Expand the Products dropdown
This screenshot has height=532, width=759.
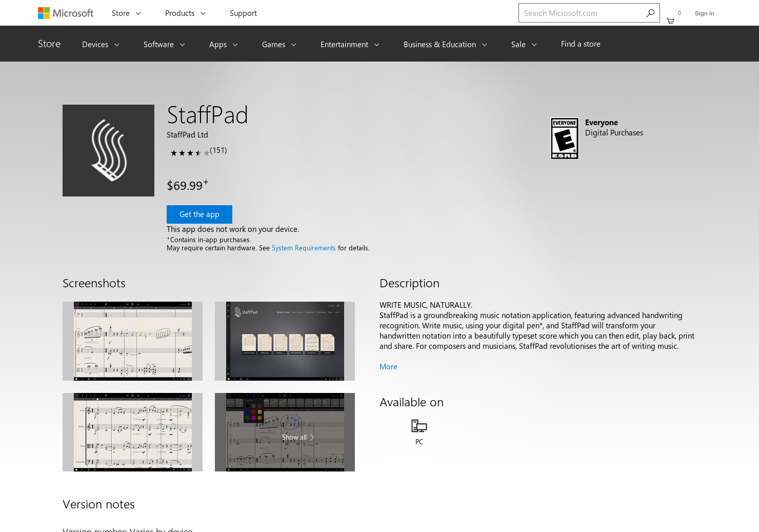(x=185, y=13)
